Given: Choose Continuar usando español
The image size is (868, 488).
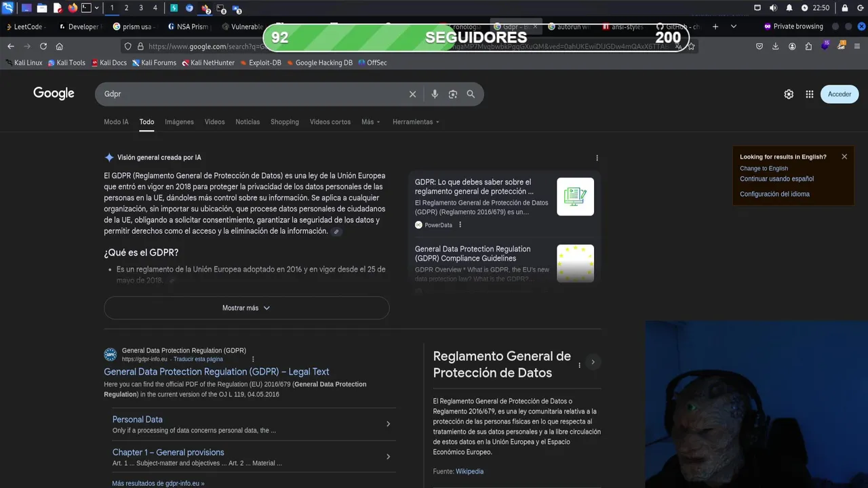Looking at the screenshot, I should pyautogui.click(x=776, y=179).
